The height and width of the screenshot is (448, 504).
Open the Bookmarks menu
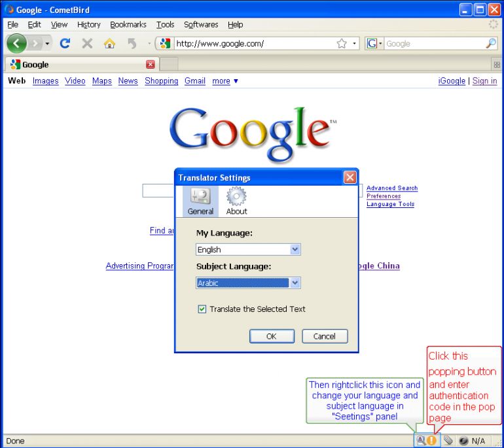[x=128, y=25]
